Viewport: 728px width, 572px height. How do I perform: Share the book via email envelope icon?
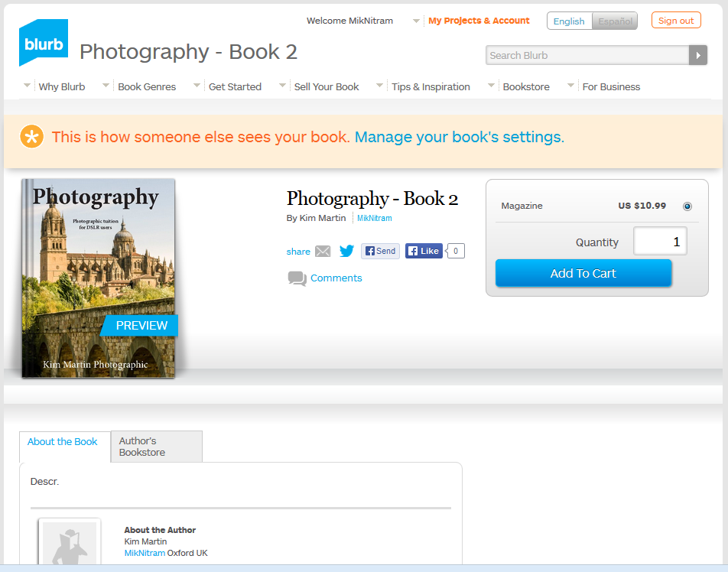pos(323,251)
